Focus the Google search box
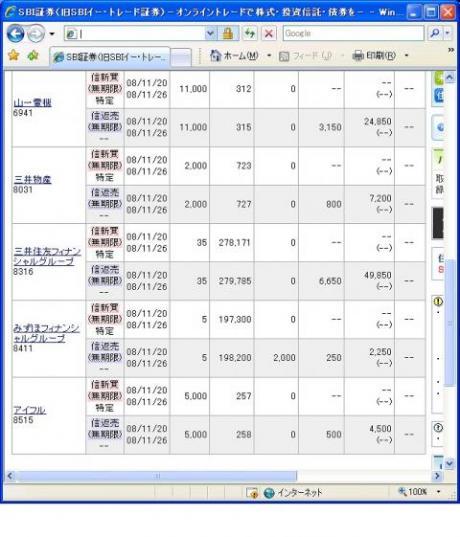Image resolution: width=460 pixels, height=537 pixels. pyautogui.click(x=353, y=34)
